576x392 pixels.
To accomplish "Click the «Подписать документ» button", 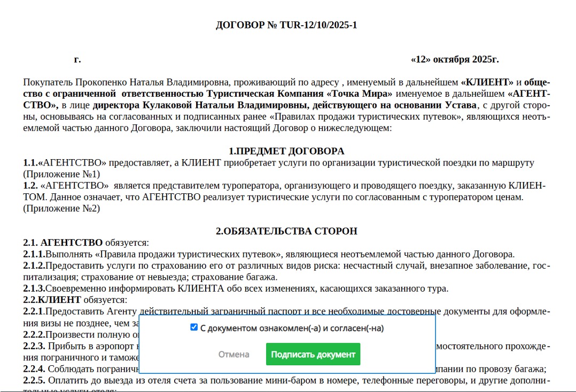I will click(x=313, y=354).
